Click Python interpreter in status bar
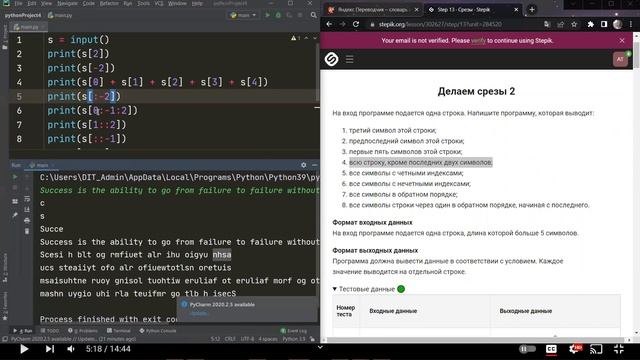The image size is (640, 360). [x=293, y=339]
